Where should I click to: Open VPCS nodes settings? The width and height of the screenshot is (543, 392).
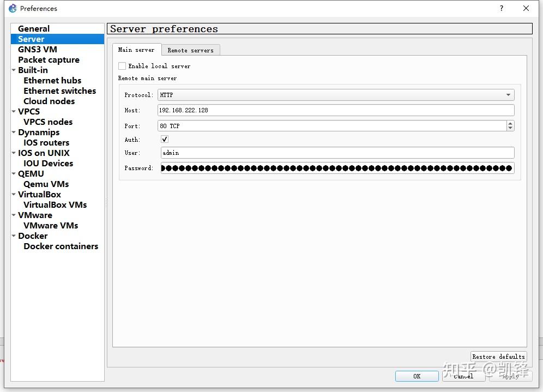(48, 122)
